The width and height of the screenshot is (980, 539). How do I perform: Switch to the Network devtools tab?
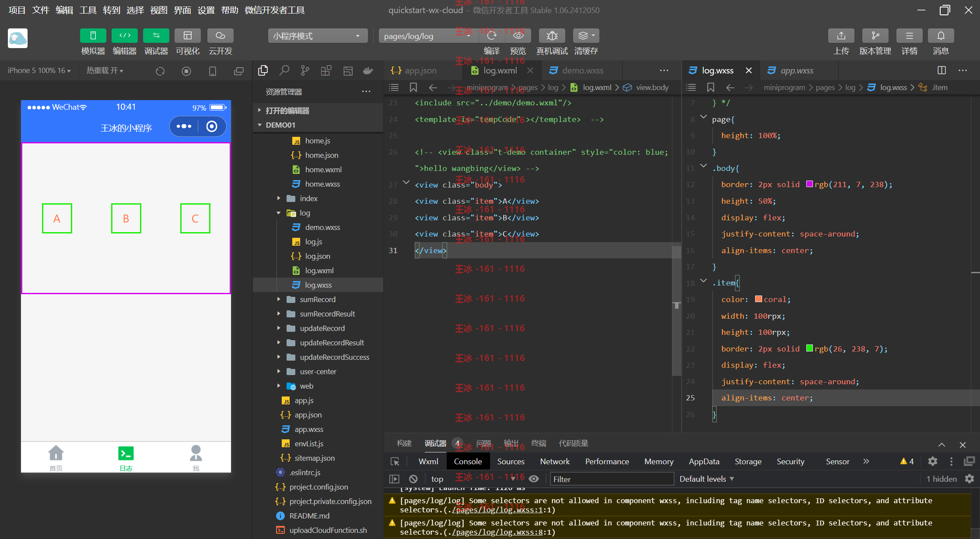pos(555,462)
